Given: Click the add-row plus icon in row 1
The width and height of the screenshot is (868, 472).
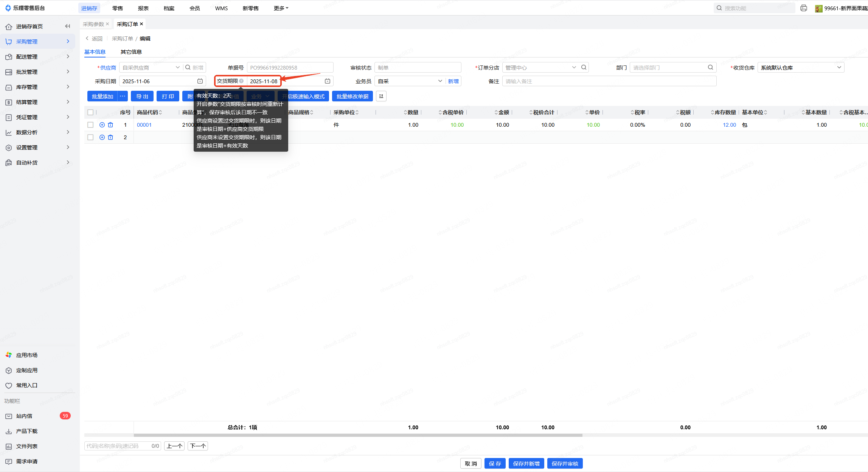Looking at the screenshot, I should click(x=102, y=125).
